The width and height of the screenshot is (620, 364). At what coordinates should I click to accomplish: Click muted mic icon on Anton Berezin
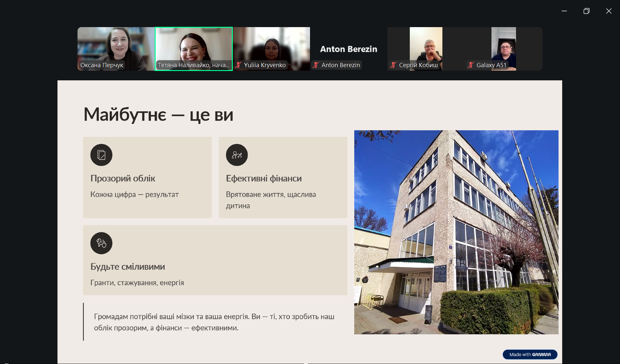316,65
